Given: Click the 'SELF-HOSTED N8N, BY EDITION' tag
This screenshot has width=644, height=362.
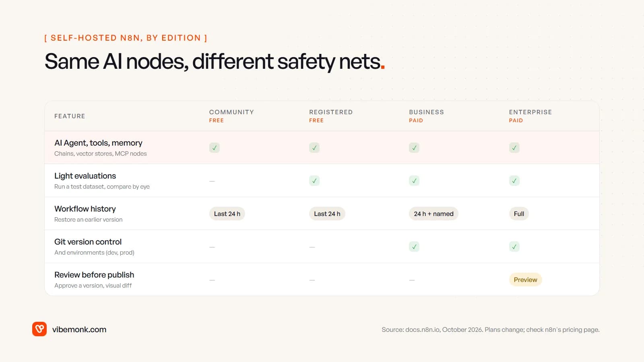Looking at the screenshot, I should click(x=126, y=38).
